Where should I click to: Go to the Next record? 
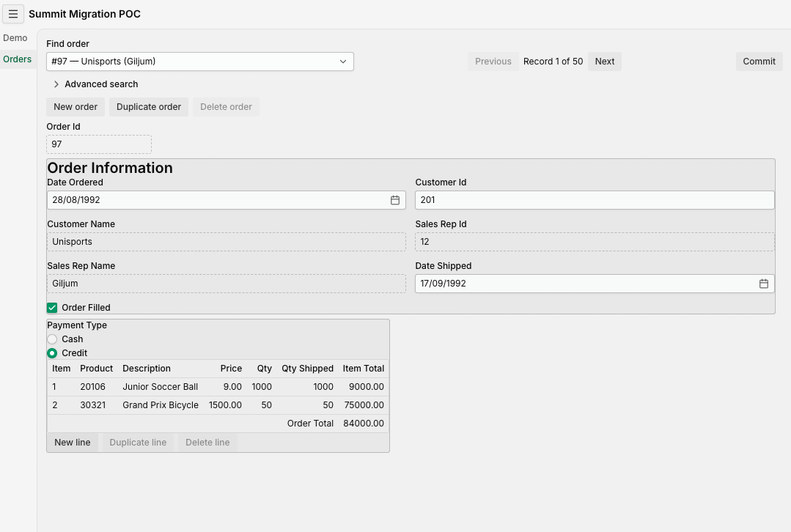(x=604, y=62)
